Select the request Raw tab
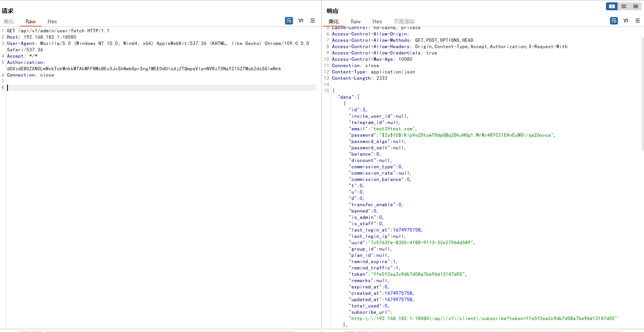This screenshot has width=644, height=332. pyautogui.click(x=30, y=21)
